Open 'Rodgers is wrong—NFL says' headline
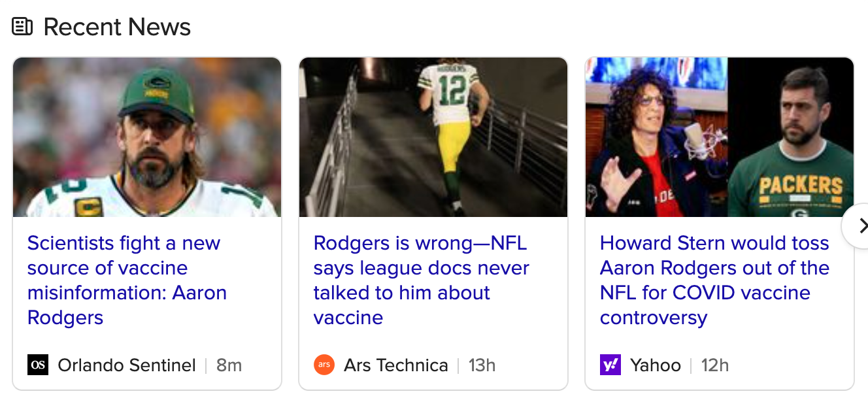The height and width of the screenshot is (400, 868). pyautogui.click(x=421, y=280)
